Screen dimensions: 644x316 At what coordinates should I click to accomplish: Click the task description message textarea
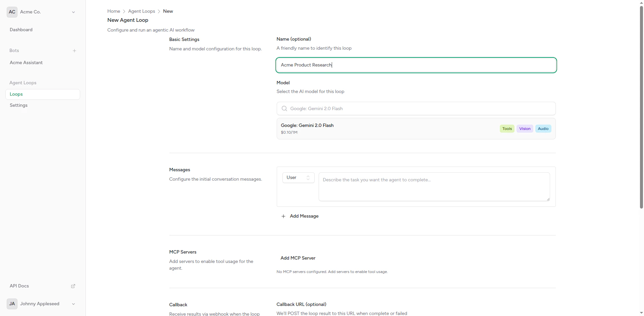[x=434, y=187]
